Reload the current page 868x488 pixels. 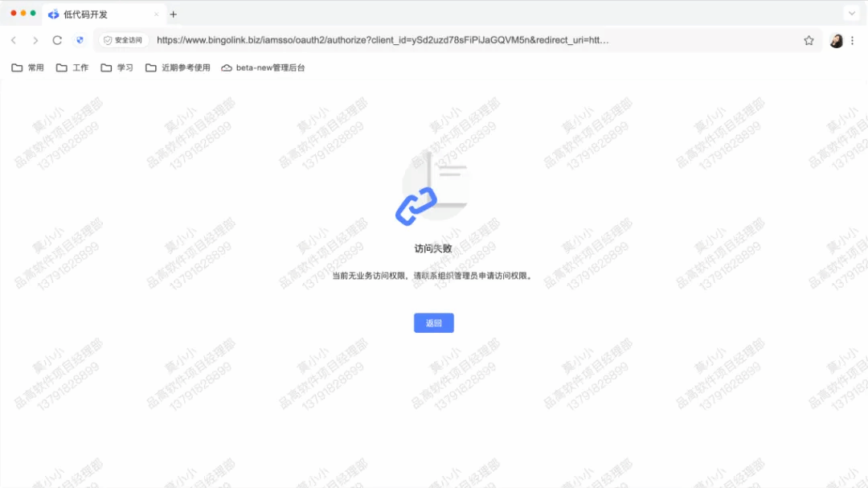tap(57, 40)
